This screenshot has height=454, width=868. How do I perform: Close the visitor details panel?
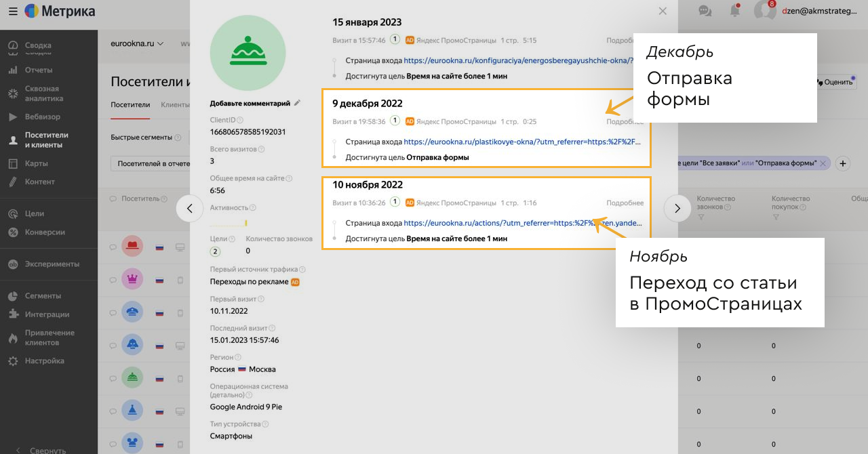coord(663,11)
